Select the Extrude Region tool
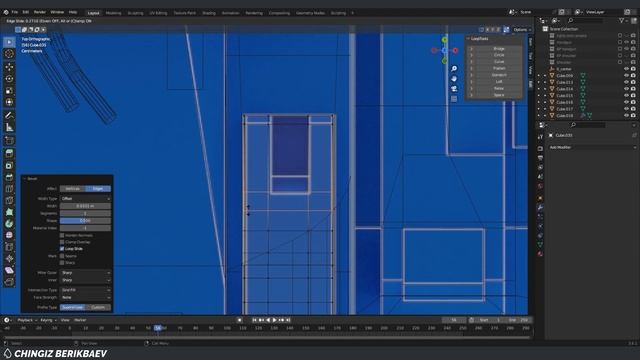Screen dimensions: 640x360 tap(9, 154)
